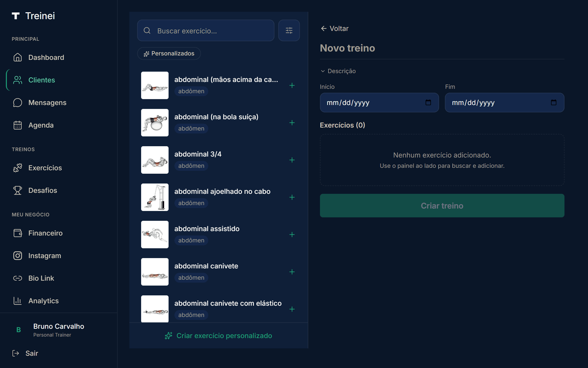The width and height of the screenshot is (588, 368).
Task: Add abdominal canivete com elástico exercise
Action: coord(292,309)
